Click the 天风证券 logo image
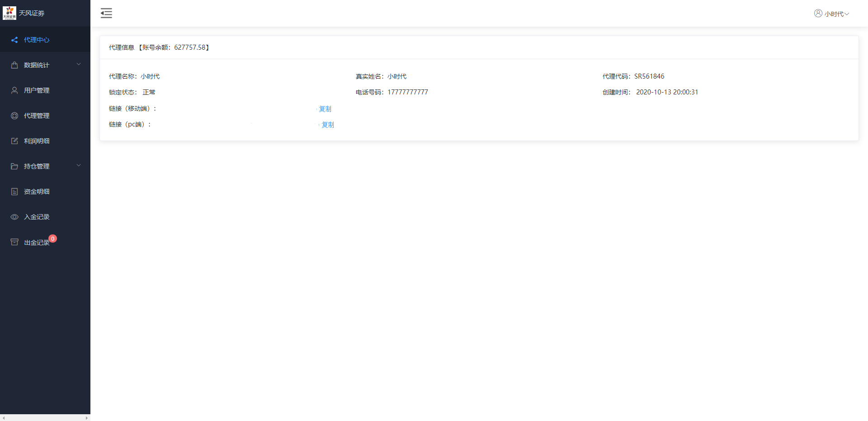The width and height of the screenshot is (868, 421). pyautogui.click(x=9, y=13)
